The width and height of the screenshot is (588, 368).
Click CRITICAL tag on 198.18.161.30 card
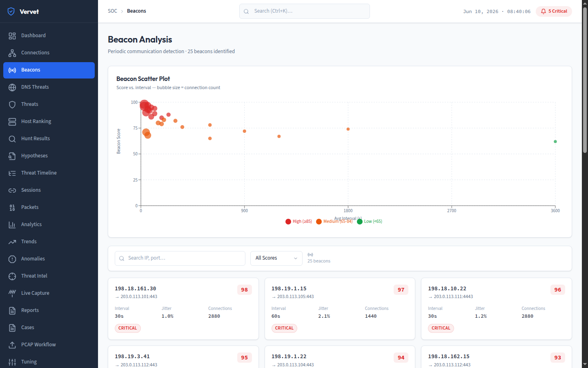128,328
